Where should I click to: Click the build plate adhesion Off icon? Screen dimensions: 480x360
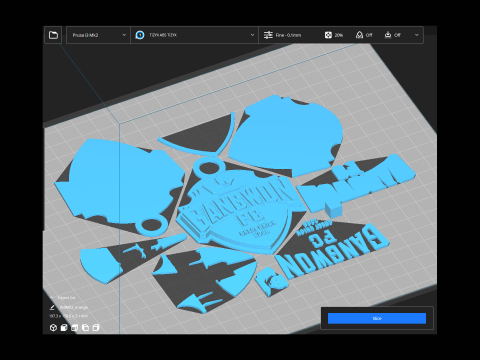point(388,35)
